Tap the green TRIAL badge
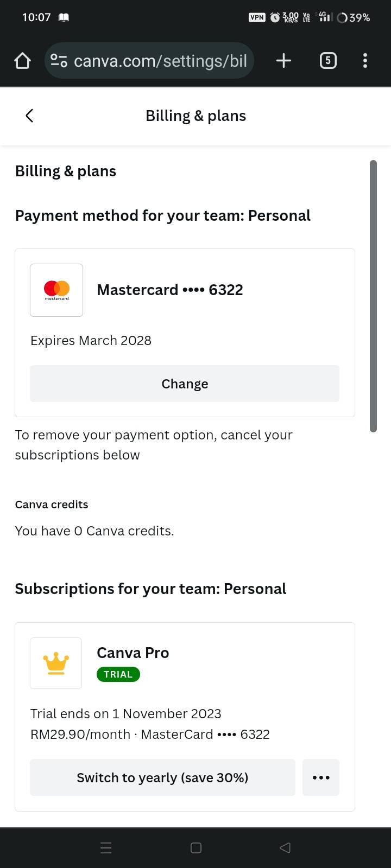Screen dimensions: 391x868 coord(118,674)
